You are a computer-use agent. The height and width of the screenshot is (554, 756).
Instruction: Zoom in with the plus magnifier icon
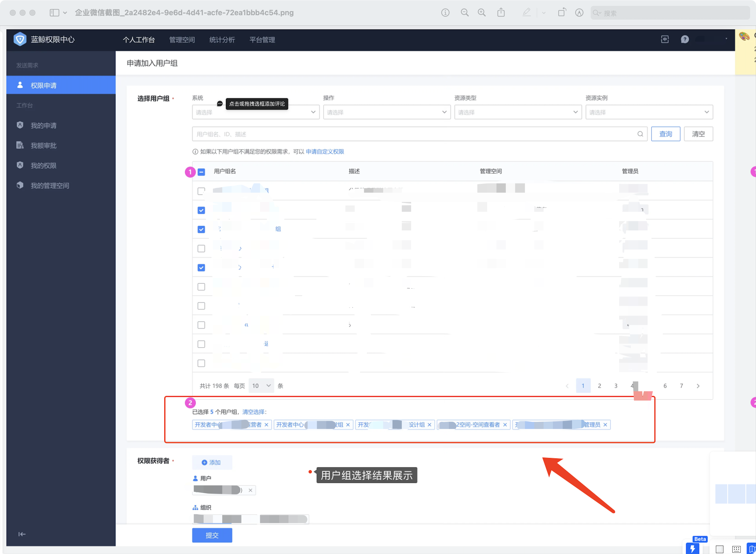click(x=482, y=13)
